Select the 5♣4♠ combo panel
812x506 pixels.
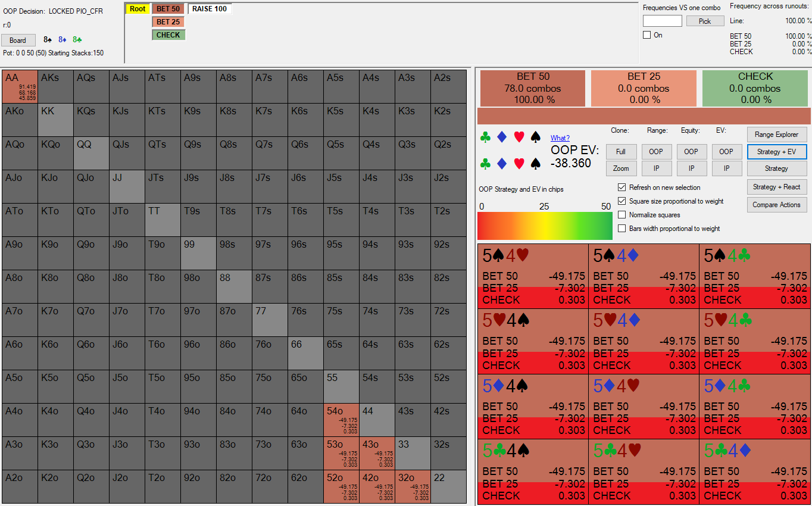pos(533,471)
